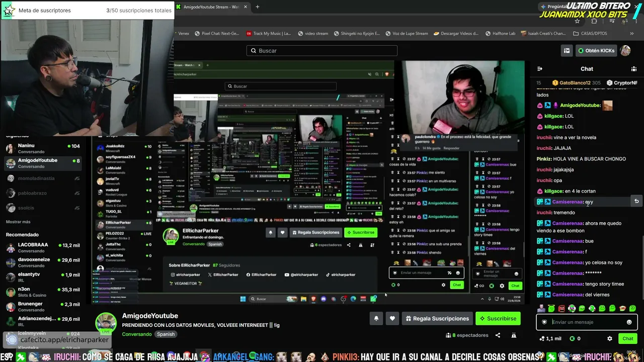This screenshot has width=644, height=362.
Task: Click the Meta de suscriptores goal widget
Action: click(88, 10)
